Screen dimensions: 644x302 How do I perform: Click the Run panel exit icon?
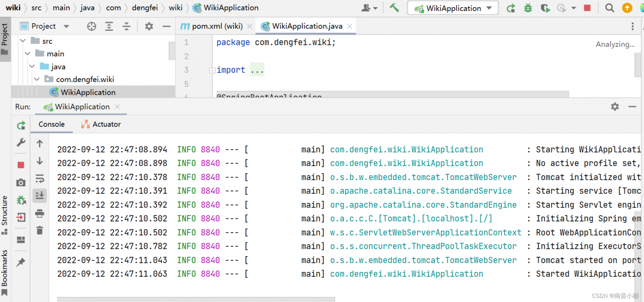[x=21, y=217]
